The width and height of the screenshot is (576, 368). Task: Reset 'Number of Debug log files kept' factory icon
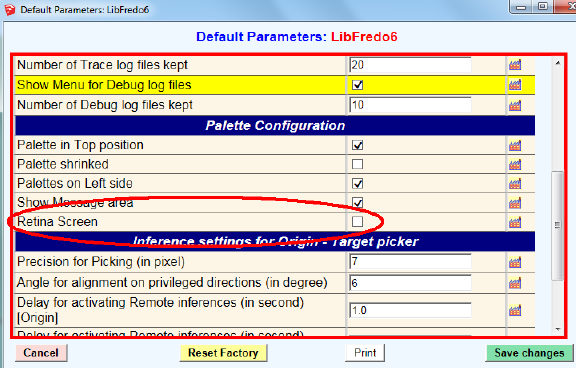pos(515,106)
